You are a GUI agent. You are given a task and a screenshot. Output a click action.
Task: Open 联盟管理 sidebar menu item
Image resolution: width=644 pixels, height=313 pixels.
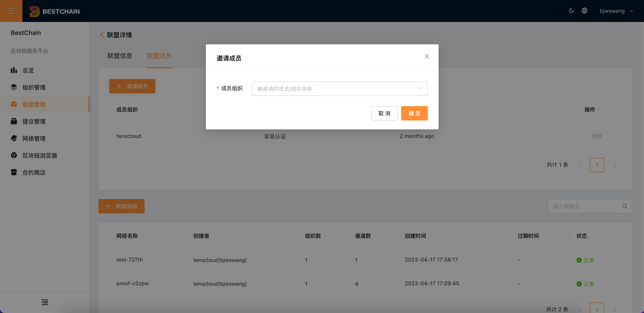[x=45, y=104]
